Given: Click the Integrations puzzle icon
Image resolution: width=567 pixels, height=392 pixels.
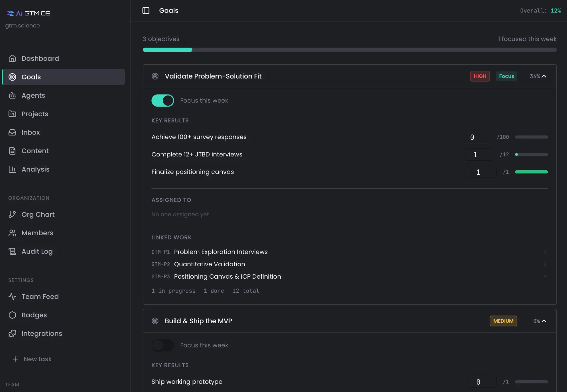Looking at the screenshot, I should click(12, 333).
